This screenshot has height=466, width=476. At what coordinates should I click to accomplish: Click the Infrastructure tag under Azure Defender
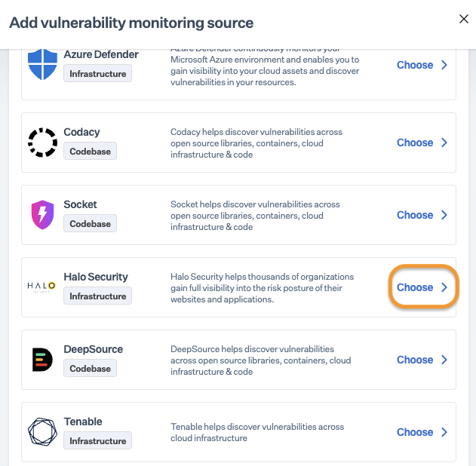[97, 73]
